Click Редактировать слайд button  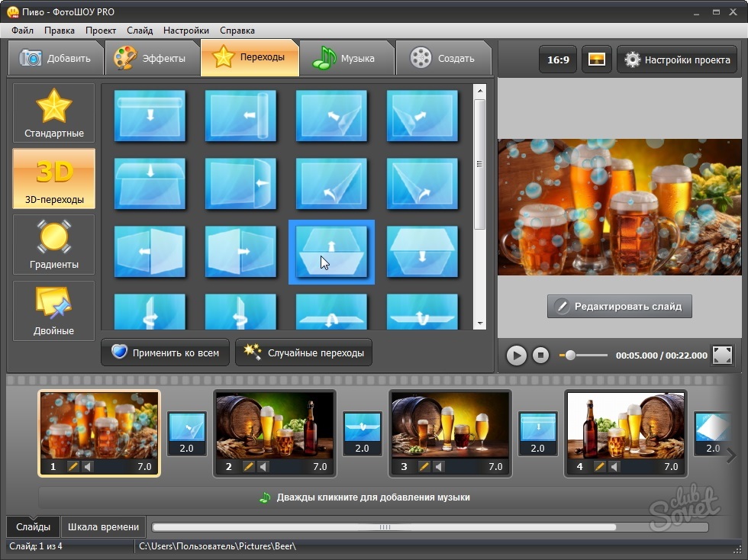619,306
